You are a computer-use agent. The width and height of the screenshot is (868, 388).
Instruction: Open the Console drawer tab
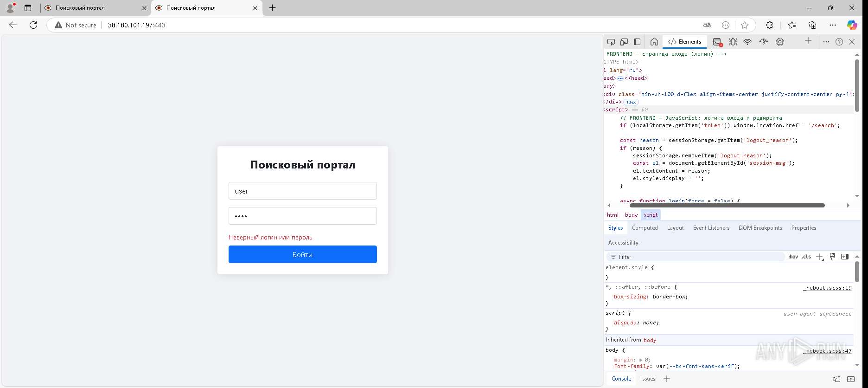tap(621, 379)
